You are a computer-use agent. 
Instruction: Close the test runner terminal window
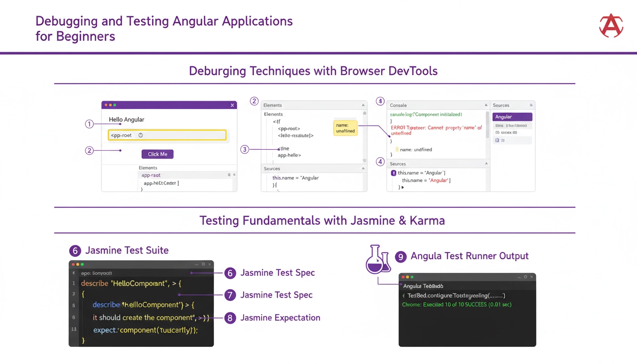tap(532, 277)
